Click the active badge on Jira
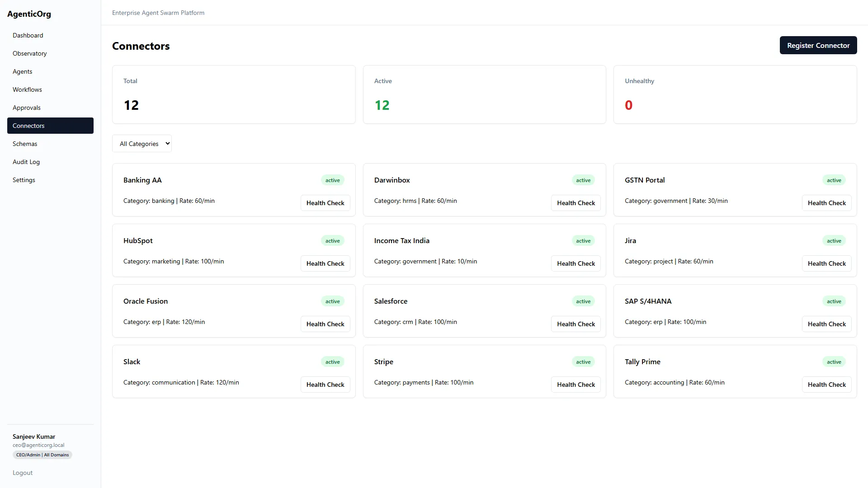The image size is (868, 488). point(834,241)
